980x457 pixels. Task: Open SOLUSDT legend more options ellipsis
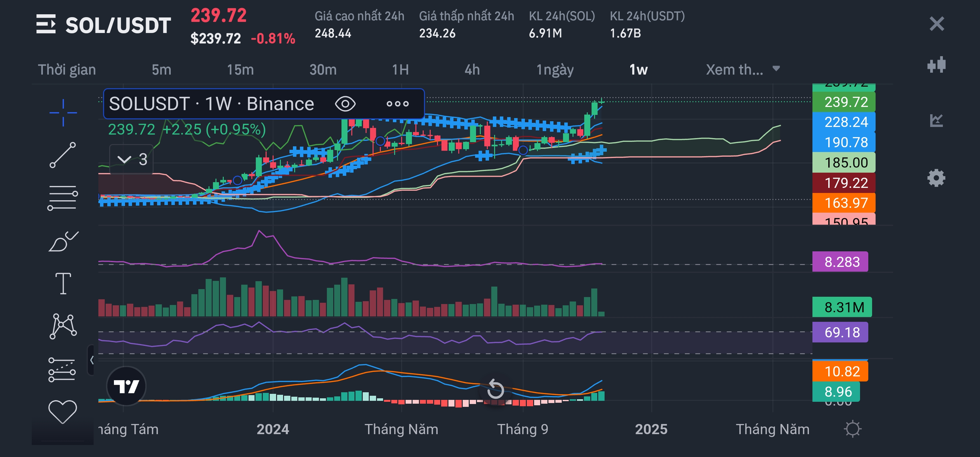(397, 104)
